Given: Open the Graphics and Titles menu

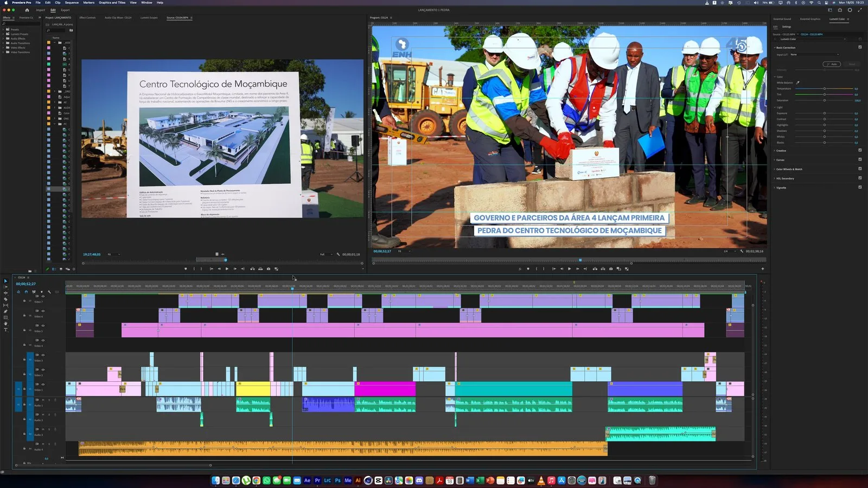Looking at the screenshot, I should [x=112, y=3].
